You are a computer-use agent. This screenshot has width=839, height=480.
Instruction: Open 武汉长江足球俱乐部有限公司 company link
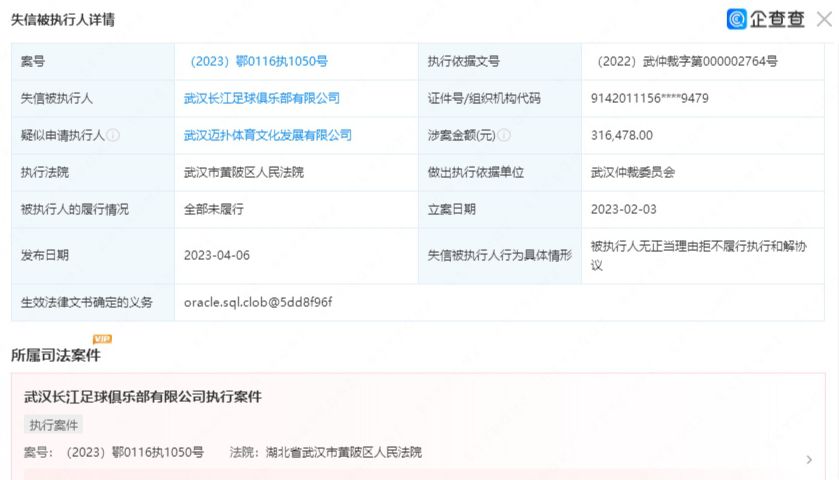pos(262,98)
